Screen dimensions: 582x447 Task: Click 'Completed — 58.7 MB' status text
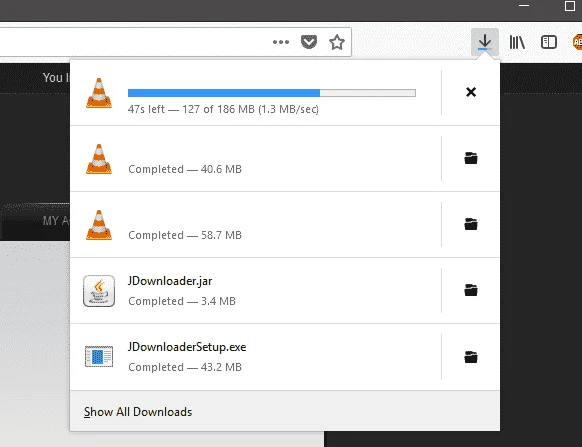185,235
